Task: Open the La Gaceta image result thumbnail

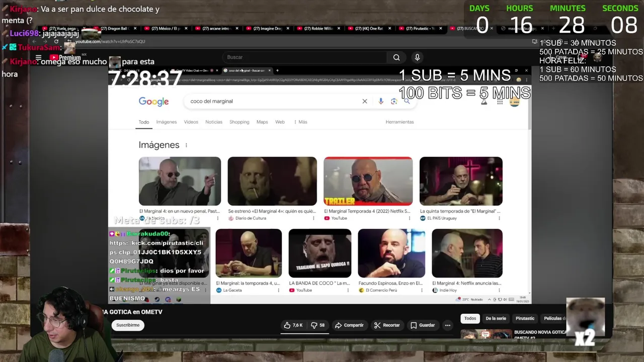Action: tap(249, 253)
